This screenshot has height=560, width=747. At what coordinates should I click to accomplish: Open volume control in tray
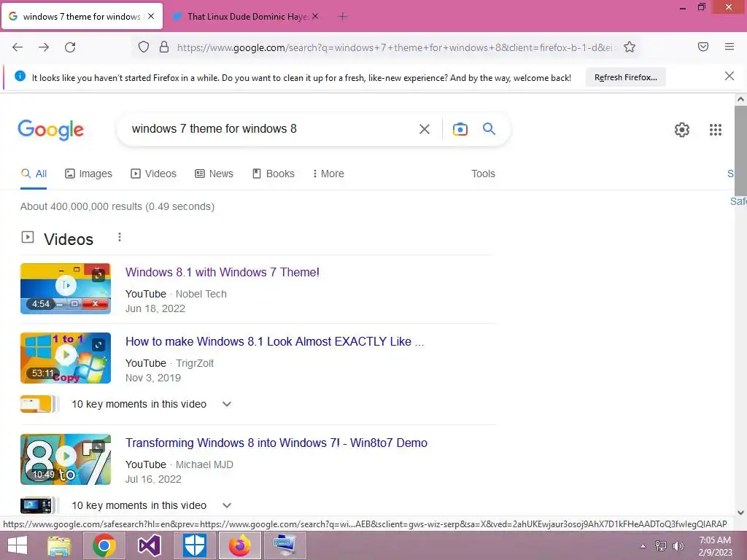678,546
